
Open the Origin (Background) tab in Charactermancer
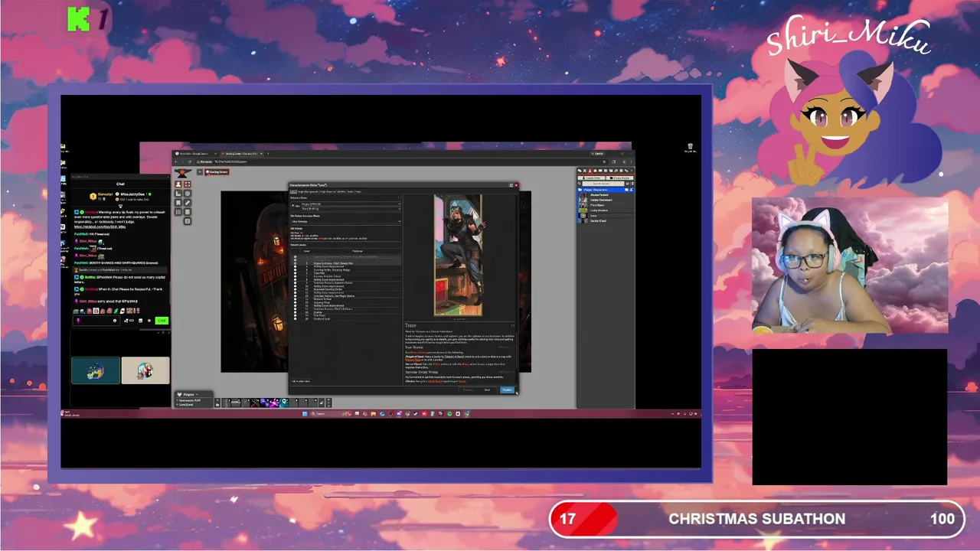click(x=308, y=191)
